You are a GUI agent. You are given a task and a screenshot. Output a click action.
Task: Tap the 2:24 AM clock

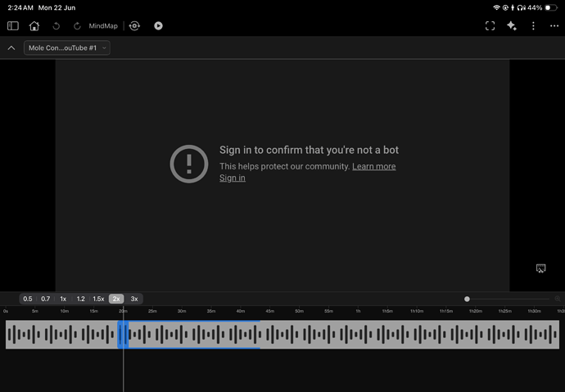click(20, 7)
